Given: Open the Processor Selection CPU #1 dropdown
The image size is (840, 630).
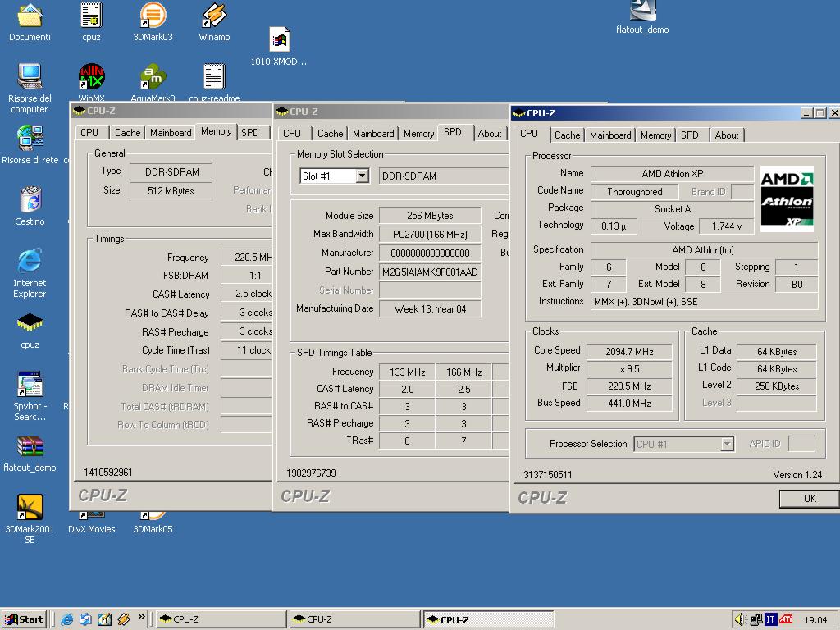Looking at the screenshot, I should 727,444.
